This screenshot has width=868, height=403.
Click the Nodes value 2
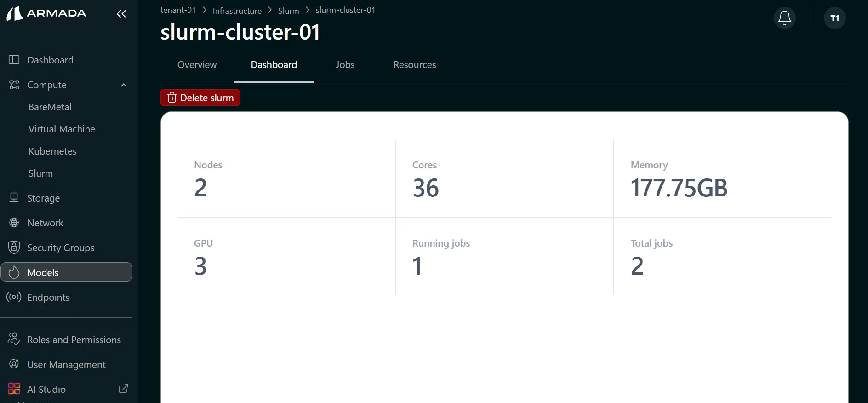coord(200,188)
